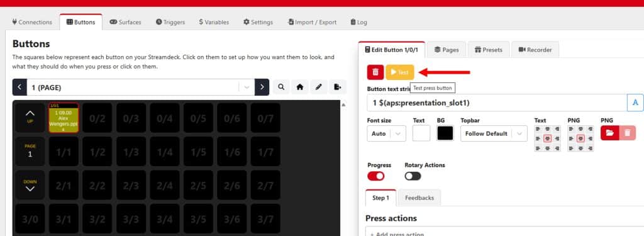This screenshot has height=236, width=644.
Task: Open the Log tab
Action: [359, 22]
